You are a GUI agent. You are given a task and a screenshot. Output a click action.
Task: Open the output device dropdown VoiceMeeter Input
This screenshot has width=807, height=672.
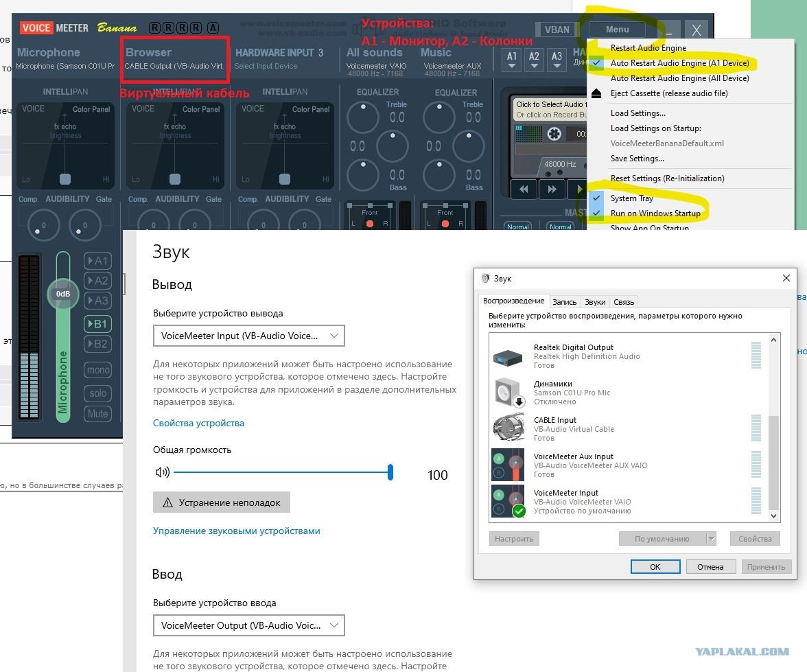(x=248, y=336)
